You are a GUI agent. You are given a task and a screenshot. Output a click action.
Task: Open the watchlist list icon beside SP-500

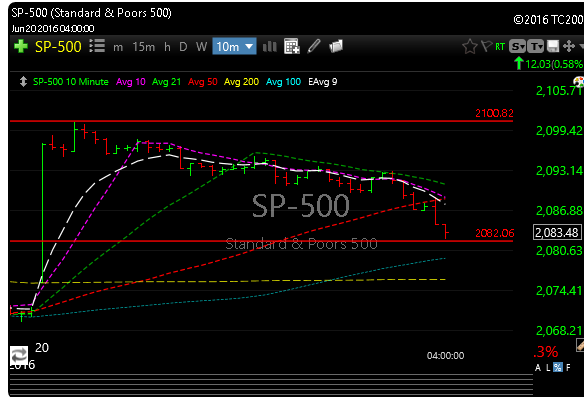pyautogui.click(x=97, y=46)
